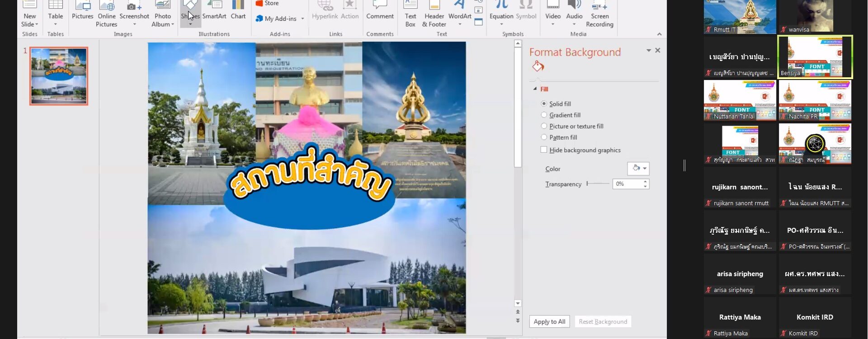
Task: Open Online Pictures search
Action: click(107, 14)
